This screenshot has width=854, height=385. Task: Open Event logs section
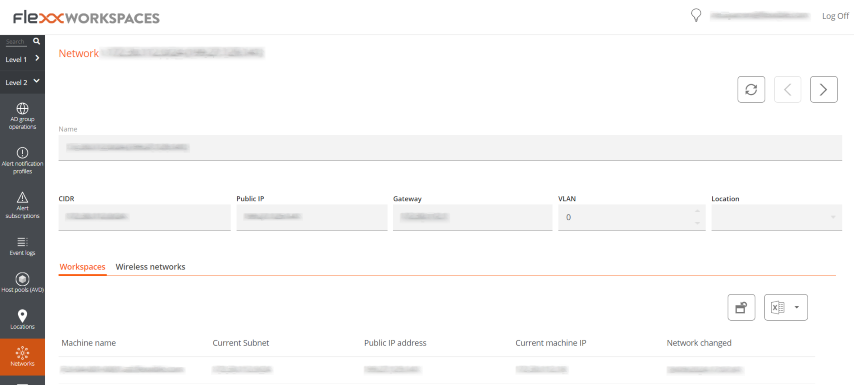click(22, 246)
